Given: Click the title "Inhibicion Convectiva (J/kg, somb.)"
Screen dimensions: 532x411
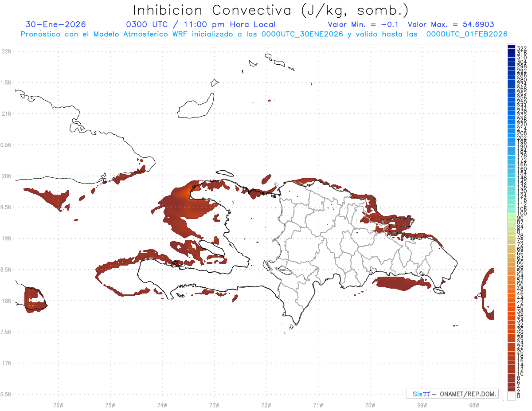Looking at the screenshot, I should [271, 10].
